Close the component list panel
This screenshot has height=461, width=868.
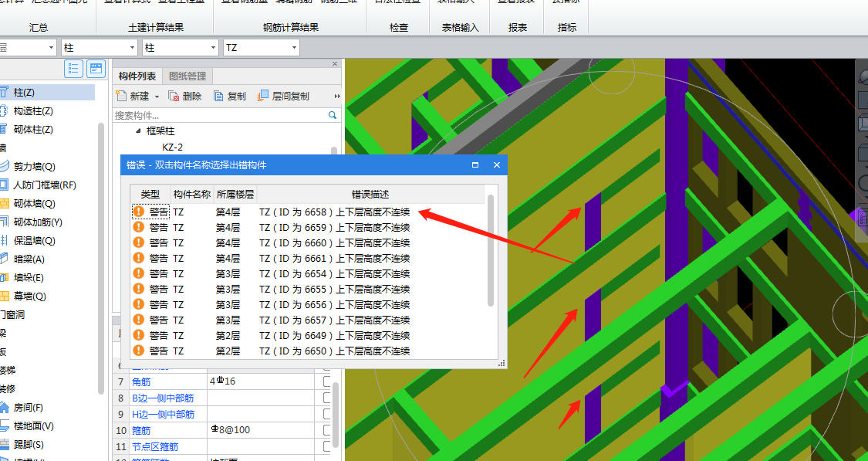pyautogui.click(x=334, y=64)
